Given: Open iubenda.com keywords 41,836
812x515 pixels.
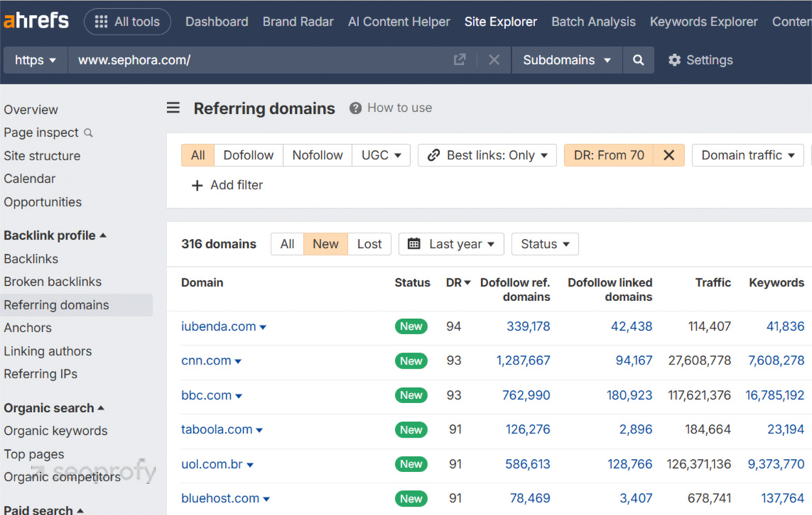Looking at the screenshot, I should tap(785, 326).
